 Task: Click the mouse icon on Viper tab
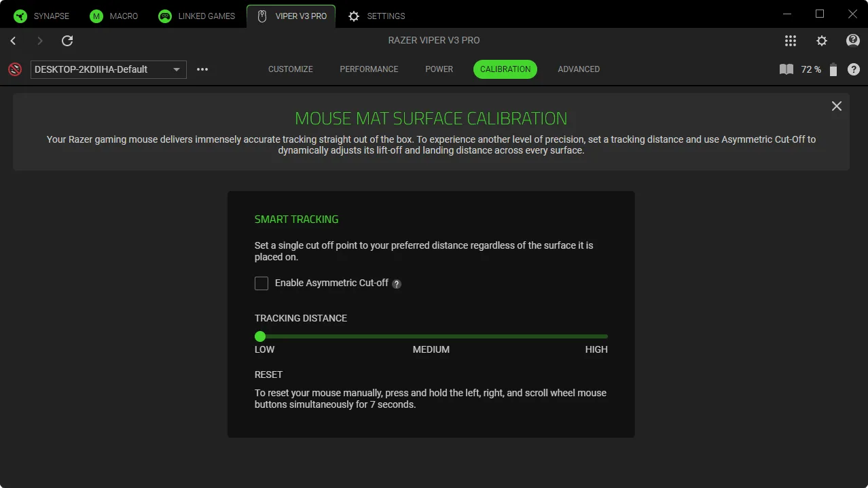pyautogui.click(x=262, y=16)
